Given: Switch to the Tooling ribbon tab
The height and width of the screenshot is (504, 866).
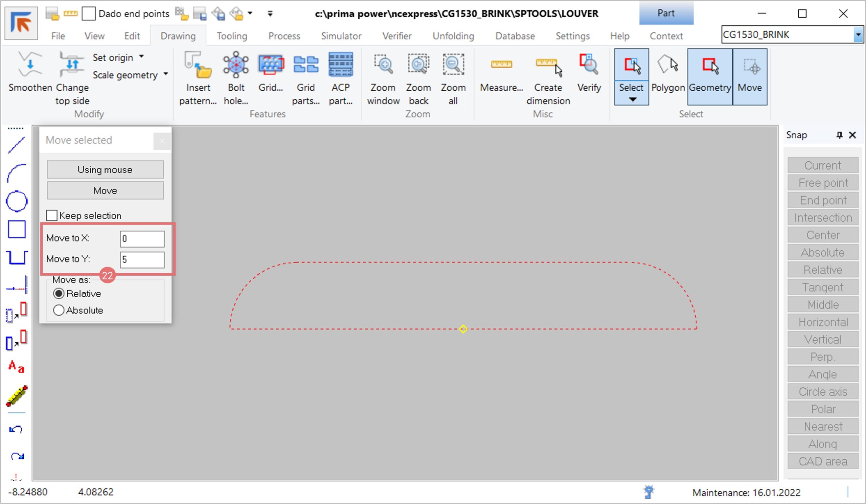Looking at the screenshot, I should point(232,36).
